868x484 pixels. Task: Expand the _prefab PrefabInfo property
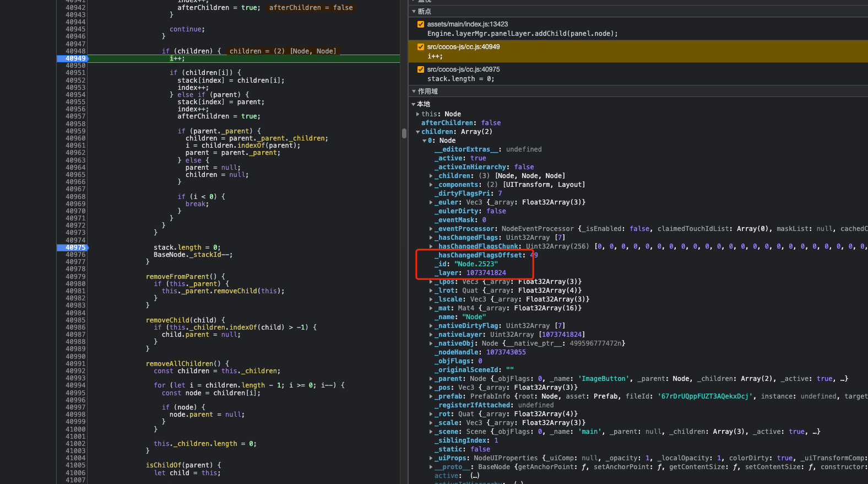point(431,396)
